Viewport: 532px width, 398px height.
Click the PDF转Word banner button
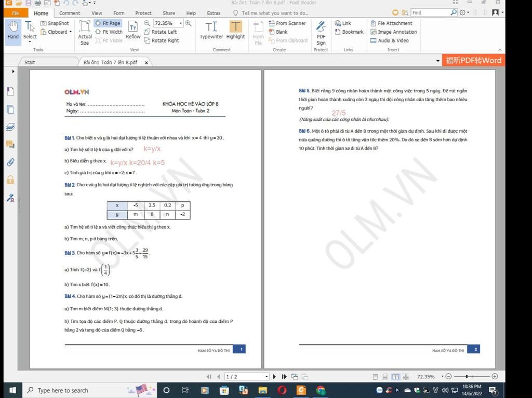pos(474,61)
